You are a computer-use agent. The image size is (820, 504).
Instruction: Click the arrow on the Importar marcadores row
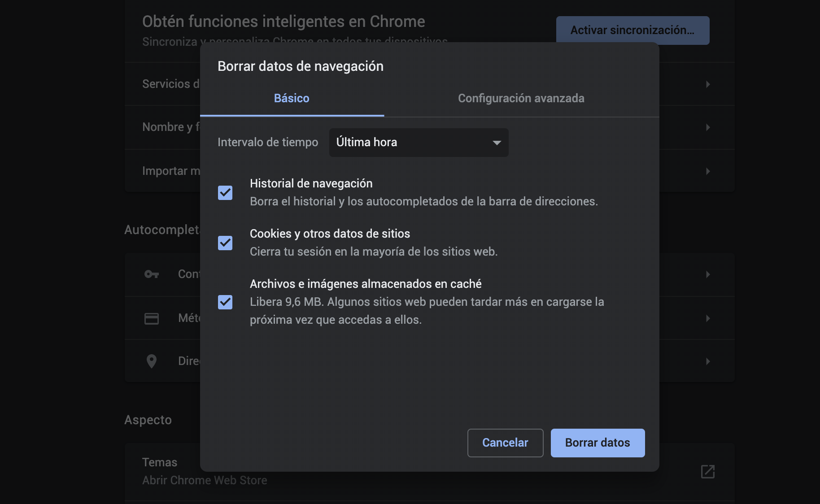pos(708,171)
